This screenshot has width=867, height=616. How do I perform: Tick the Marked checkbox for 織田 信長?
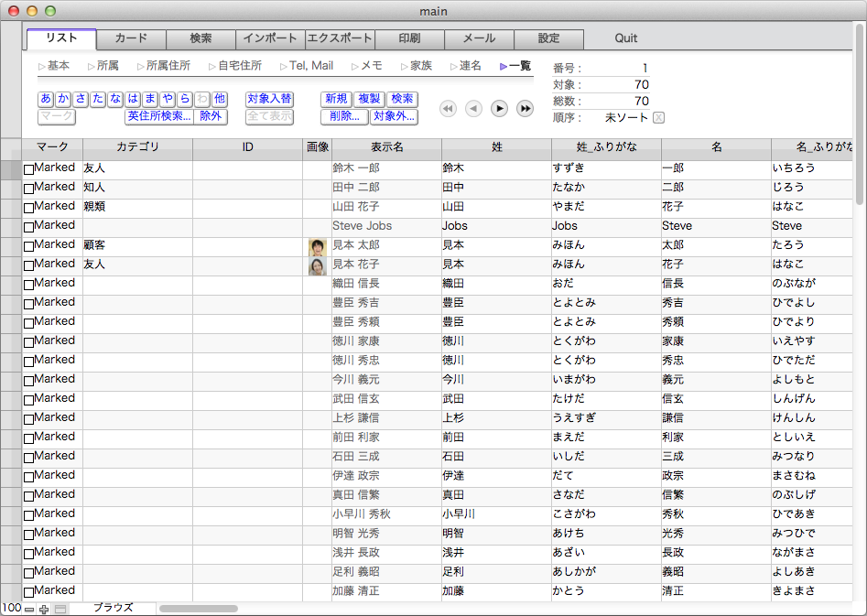tap(28, 285)
